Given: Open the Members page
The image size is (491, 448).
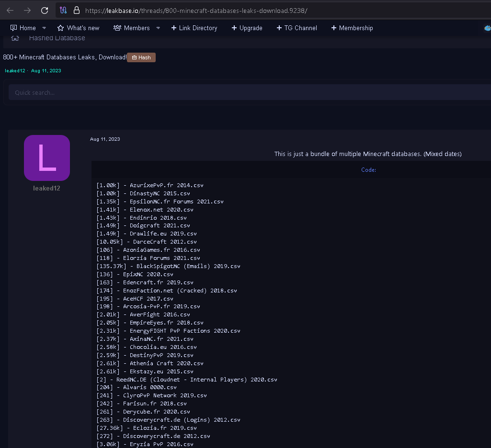Looking at the screenshot, I should point(132,28).
